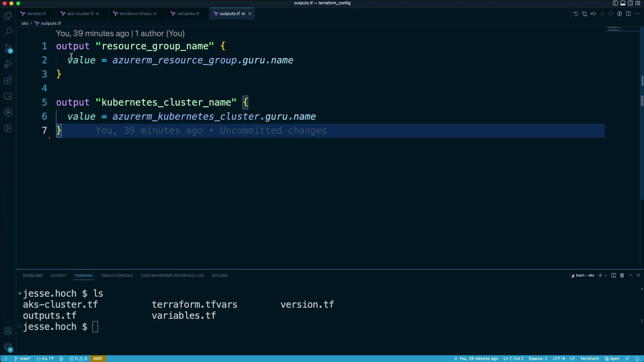
Task: Click the main* git branch in status bar
Action: point(23,359)
